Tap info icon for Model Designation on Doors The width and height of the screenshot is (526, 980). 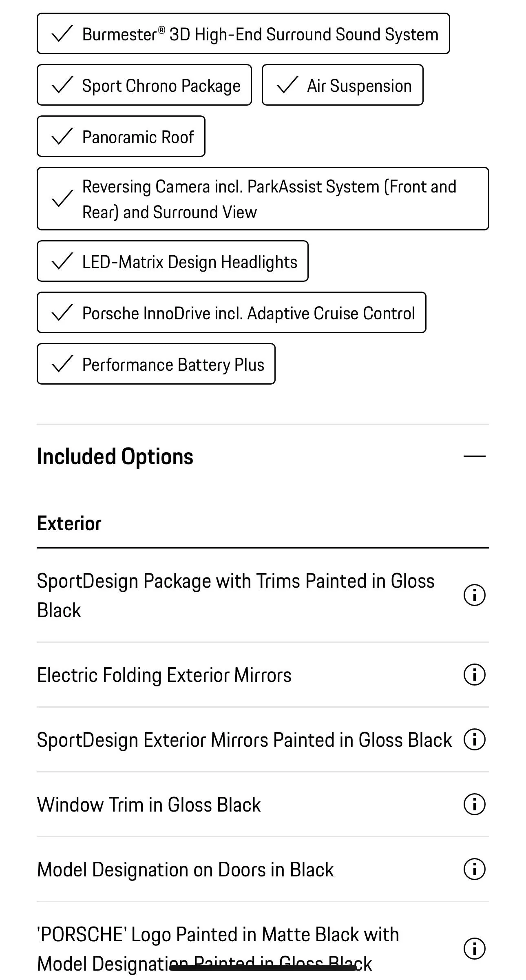pyautogui.click(x=474, y=869)
